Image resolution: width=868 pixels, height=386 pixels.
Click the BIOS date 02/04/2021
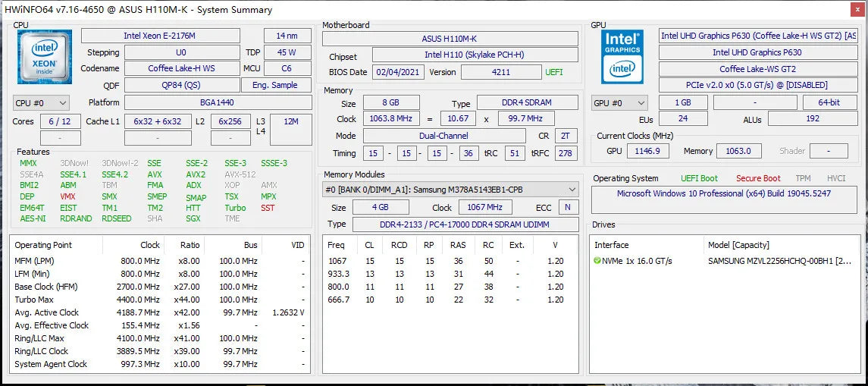pos(399,72)
